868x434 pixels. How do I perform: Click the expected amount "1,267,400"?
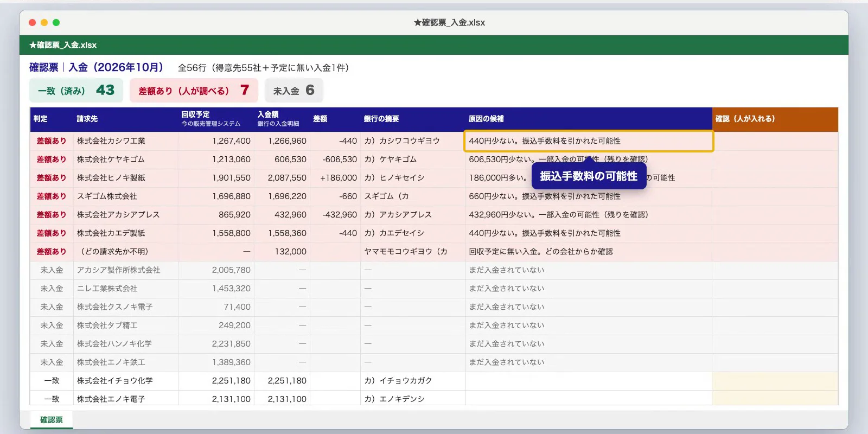click(231, 141)
